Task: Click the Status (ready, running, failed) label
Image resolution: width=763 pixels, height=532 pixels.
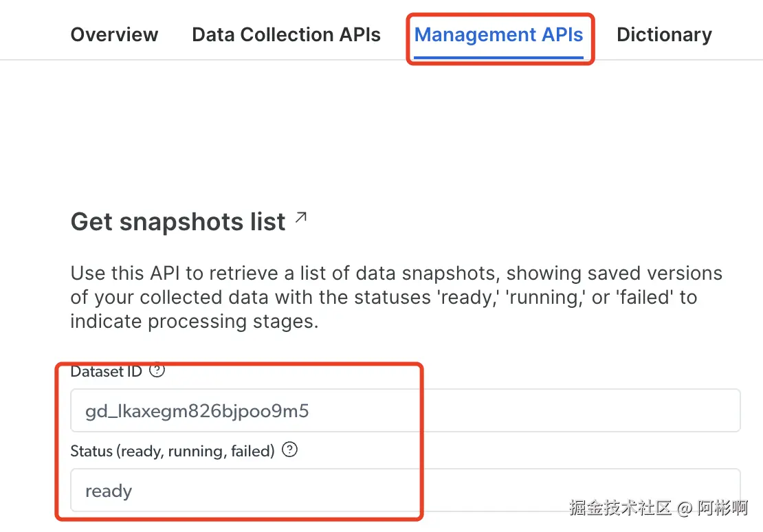Action: (x=173, y=451)
